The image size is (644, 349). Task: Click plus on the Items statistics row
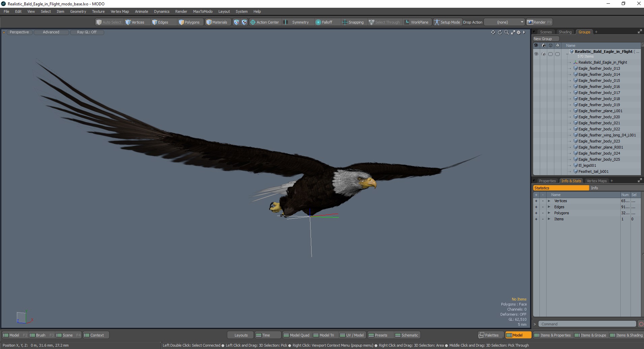536,219
